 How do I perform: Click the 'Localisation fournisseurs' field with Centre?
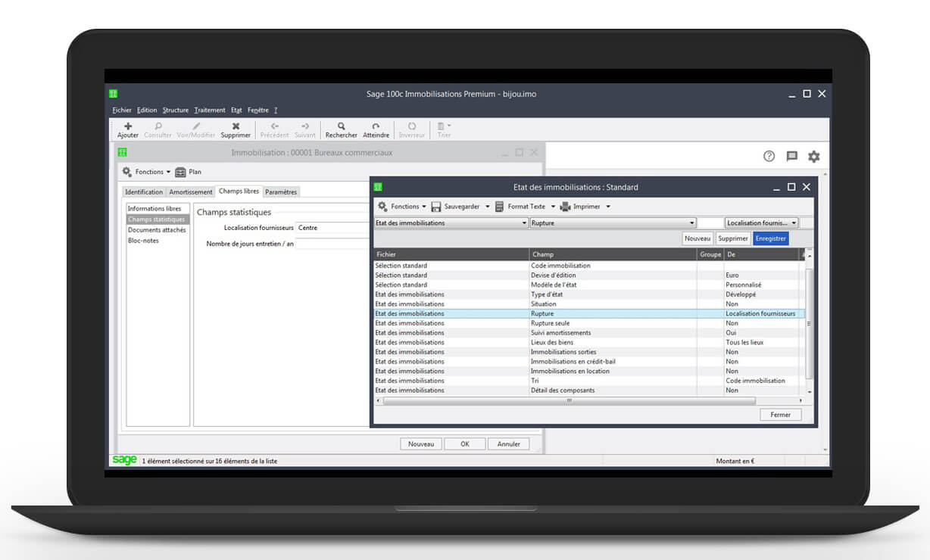coord(332,228)
